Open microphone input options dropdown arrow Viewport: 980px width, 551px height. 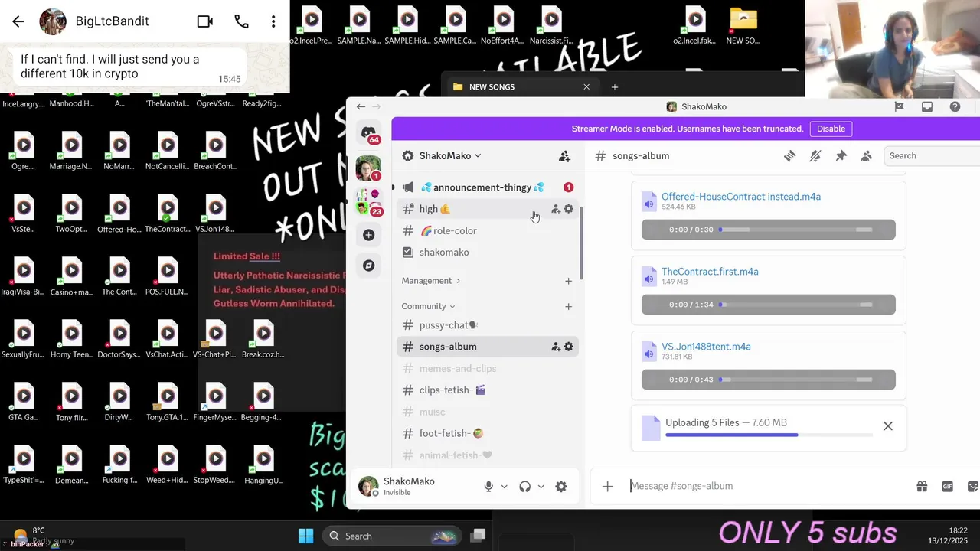point(504,487)
